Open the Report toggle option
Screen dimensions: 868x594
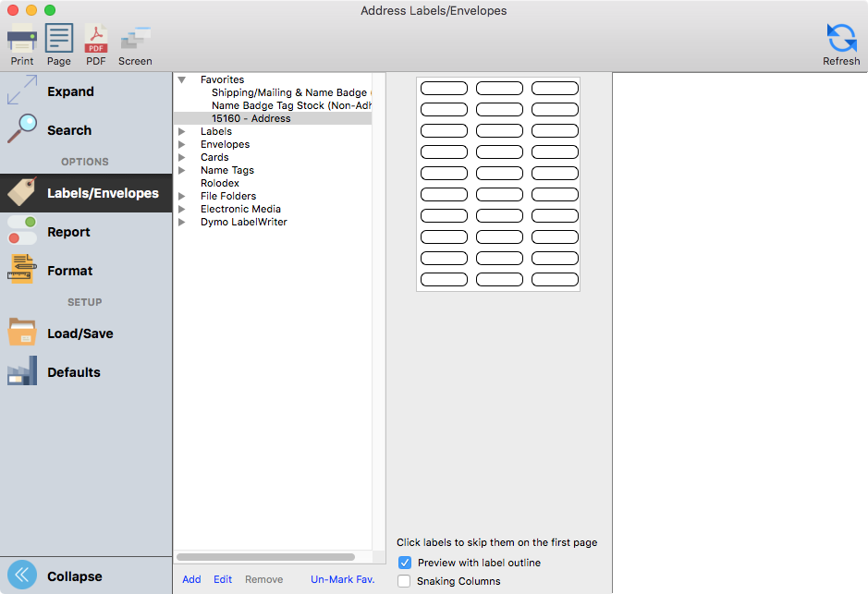point(22,232)
